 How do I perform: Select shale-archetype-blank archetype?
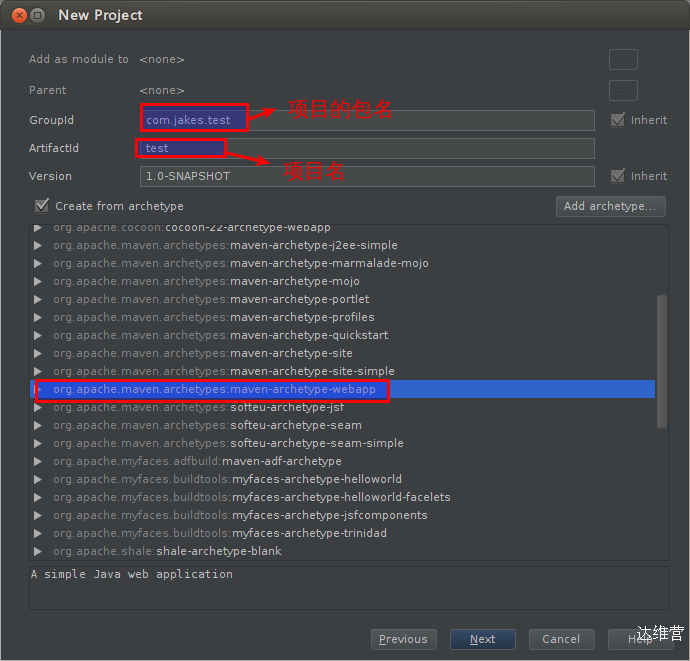342,551
